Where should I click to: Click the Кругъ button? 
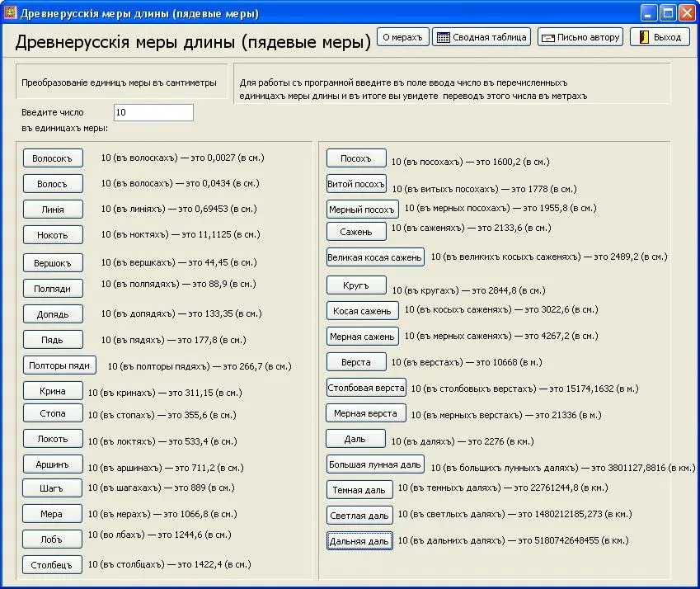click(x=356, y=285)
